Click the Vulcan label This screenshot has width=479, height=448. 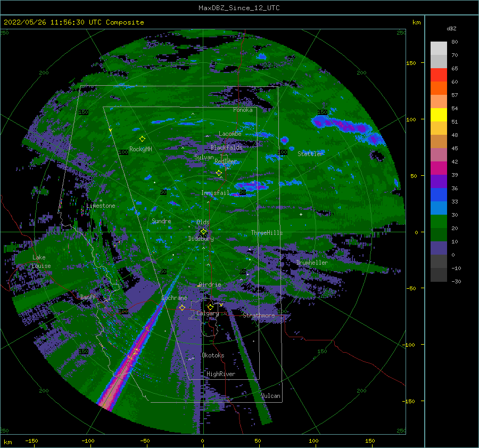point(271,396)
